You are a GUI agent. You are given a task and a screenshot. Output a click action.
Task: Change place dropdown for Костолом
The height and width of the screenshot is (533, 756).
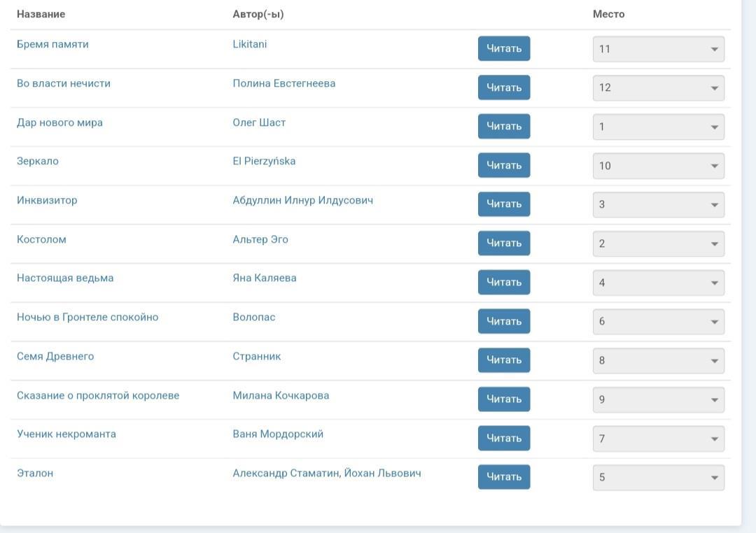click(x=658, y=243)
